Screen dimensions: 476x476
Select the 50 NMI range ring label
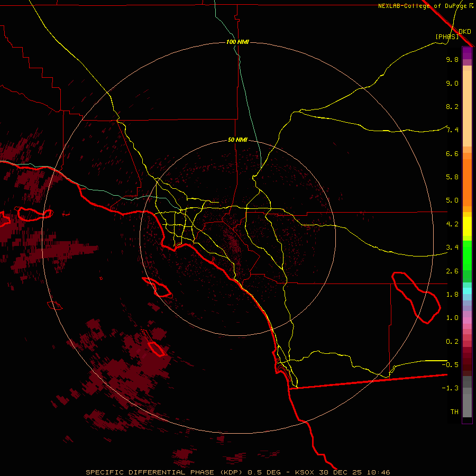237,140
